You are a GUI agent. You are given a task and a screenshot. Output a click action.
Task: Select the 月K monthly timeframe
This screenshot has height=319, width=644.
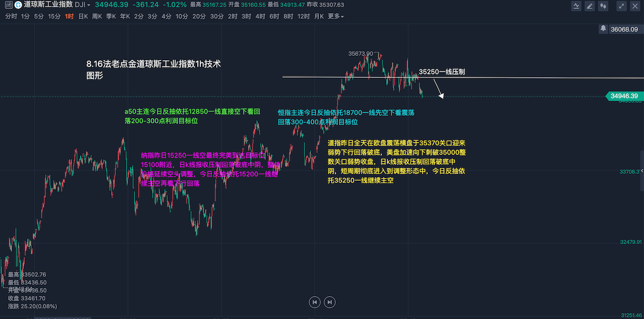319,16
